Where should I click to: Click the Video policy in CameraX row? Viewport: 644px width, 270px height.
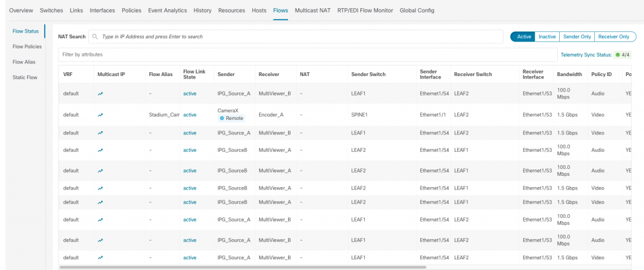(x=597, y=115)
